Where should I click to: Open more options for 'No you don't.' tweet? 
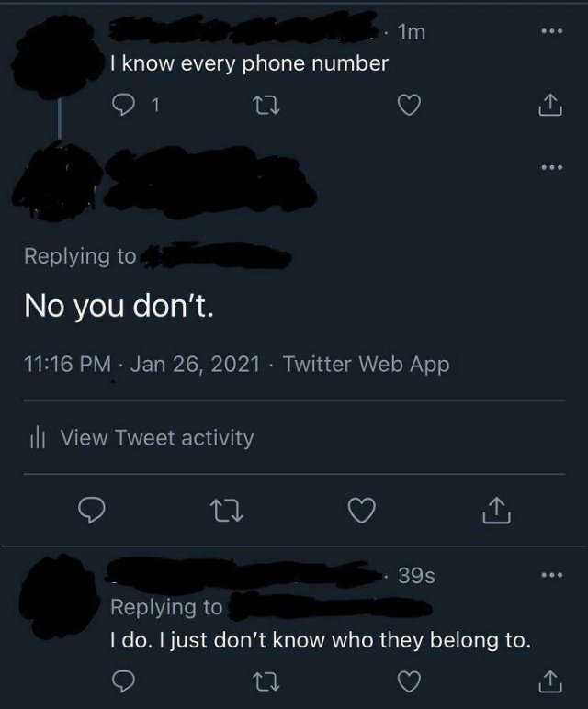(550, 168)
